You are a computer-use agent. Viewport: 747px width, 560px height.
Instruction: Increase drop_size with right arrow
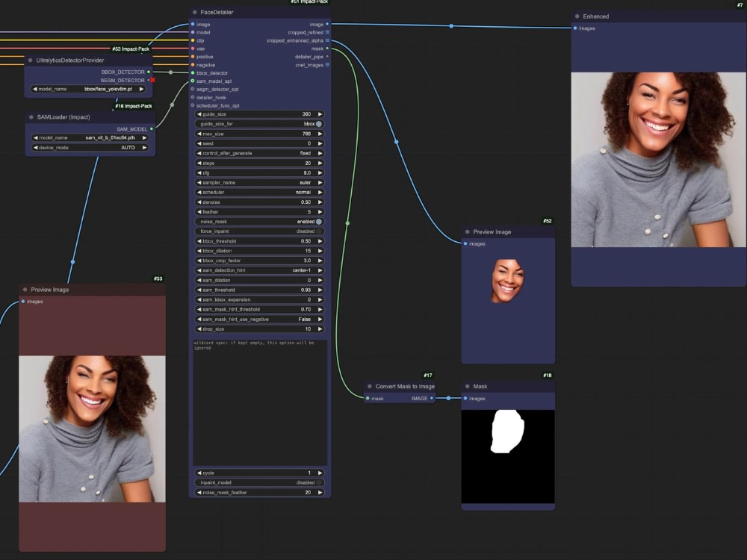320,329
